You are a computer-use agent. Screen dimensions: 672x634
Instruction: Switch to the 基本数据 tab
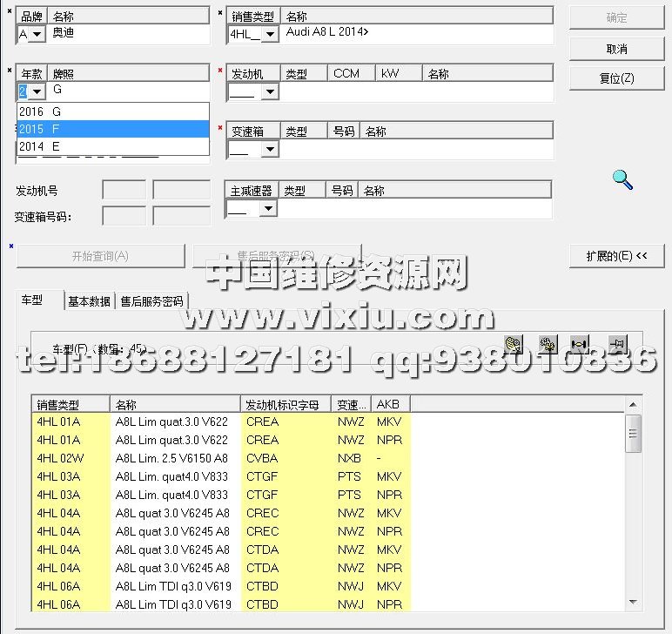90,301
